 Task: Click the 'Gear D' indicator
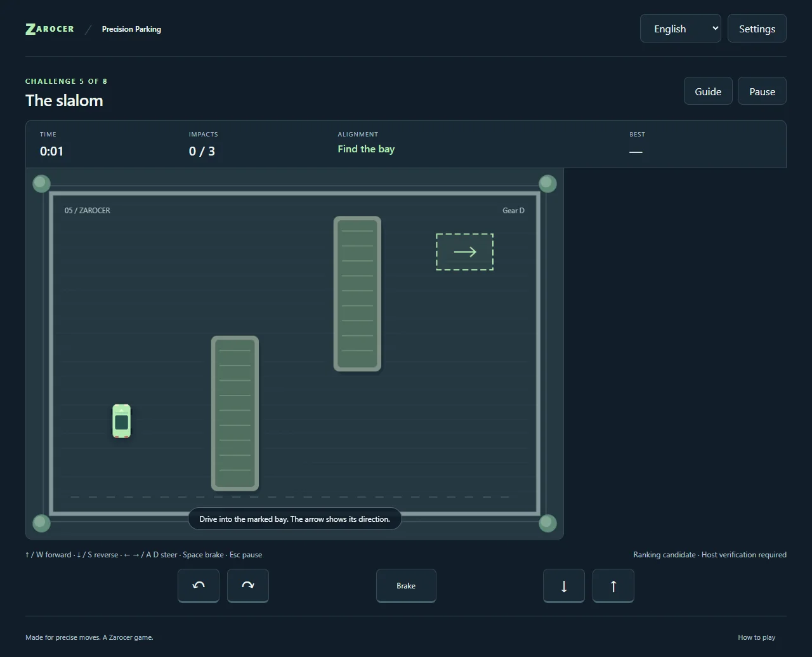pos(513,211)
